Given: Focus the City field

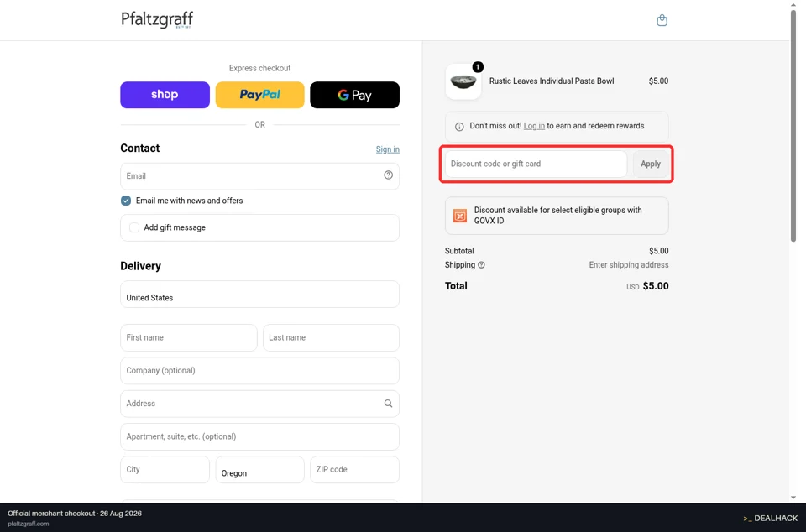Looking at the screenshot, I should click(x=165, y=469).
